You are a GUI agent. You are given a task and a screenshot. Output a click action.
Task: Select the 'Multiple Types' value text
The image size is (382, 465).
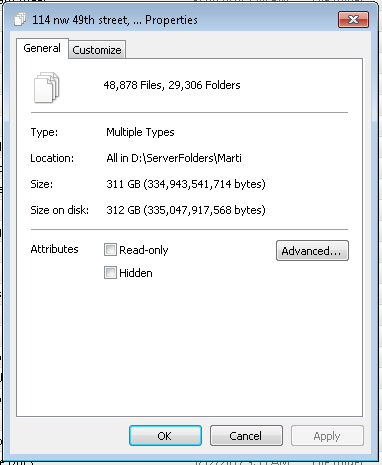140,132
